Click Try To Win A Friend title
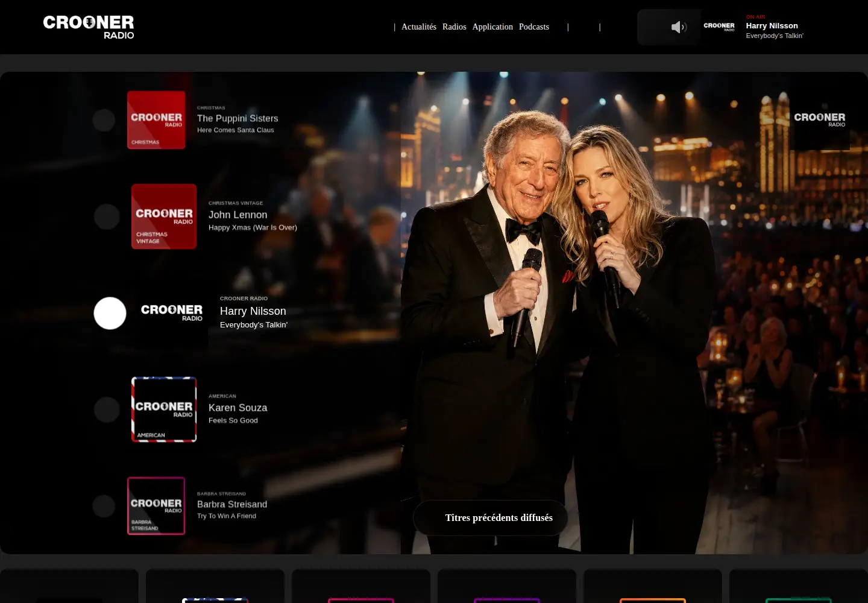The image size is (868, 603). coord(227,516)
